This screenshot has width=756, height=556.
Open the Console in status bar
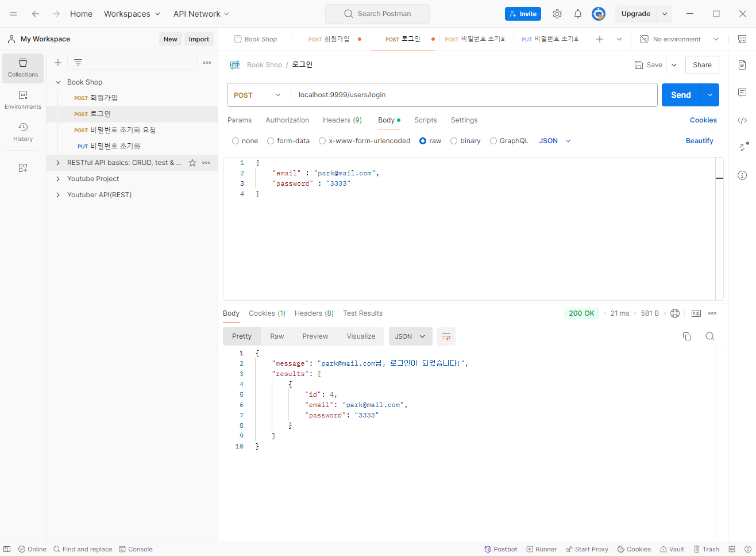point(136,549)
